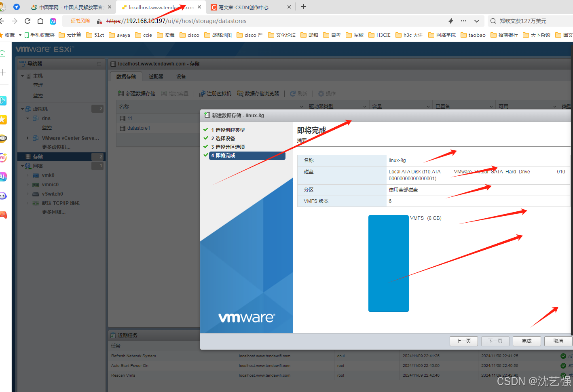Click the 近期任务 panel header
The width and height of the screenshot is (573, 392).
(x=154, y=335)
